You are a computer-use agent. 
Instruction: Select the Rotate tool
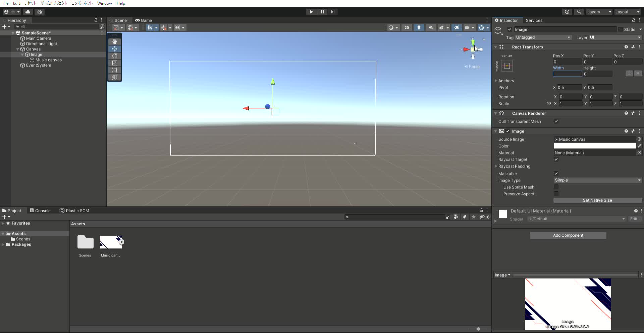pos(115,56)
